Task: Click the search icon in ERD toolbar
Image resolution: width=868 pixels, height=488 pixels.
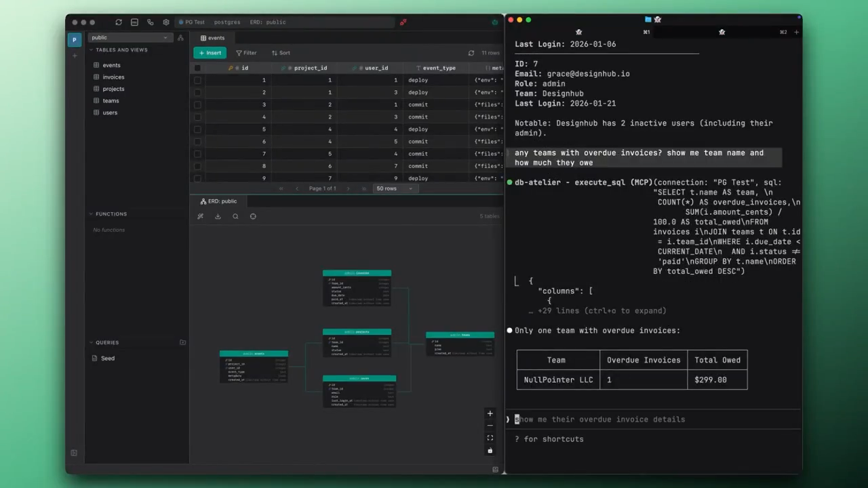Action: coord(235,217)
